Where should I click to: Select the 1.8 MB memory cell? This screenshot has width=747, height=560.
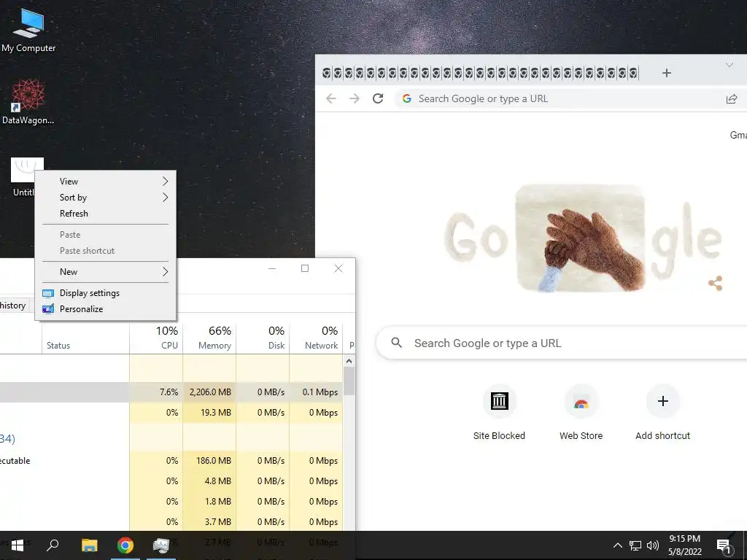click(209, 502)
